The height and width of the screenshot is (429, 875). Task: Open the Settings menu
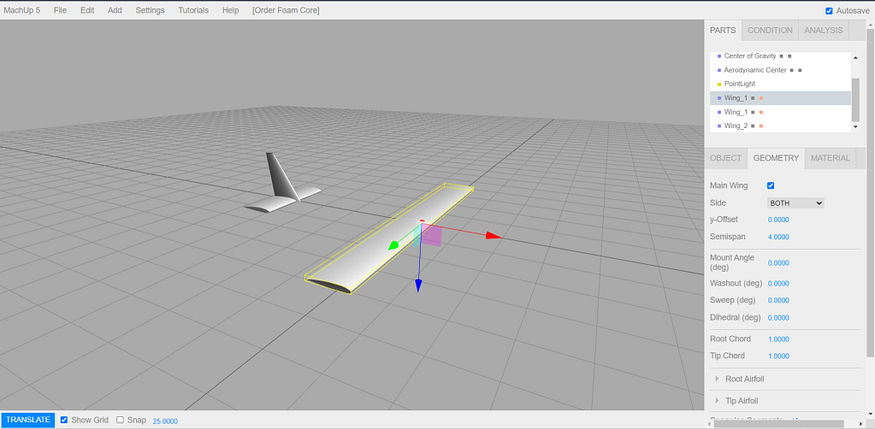(150, 10)
